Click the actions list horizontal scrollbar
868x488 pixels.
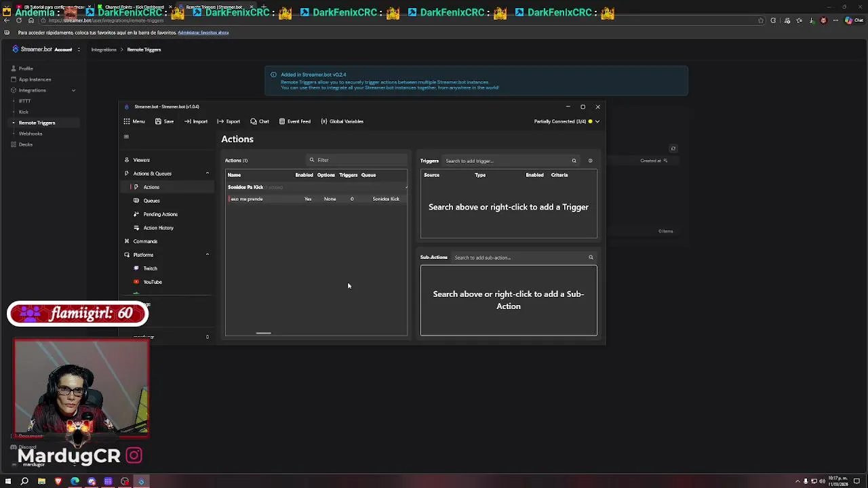click(263, 333)
